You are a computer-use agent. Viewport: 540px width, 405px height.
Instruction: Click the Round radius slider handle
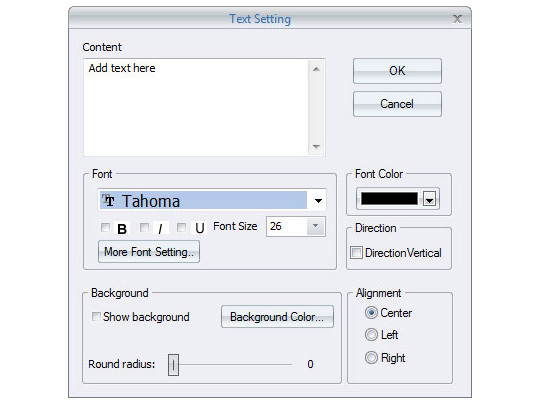click(x=173, y=364)
